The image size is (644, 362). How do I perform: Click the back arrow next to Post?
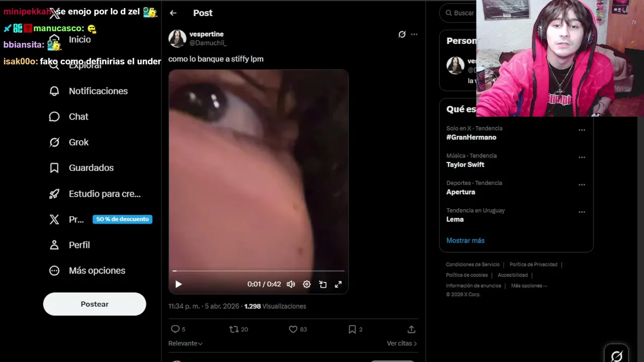(173, 13)
